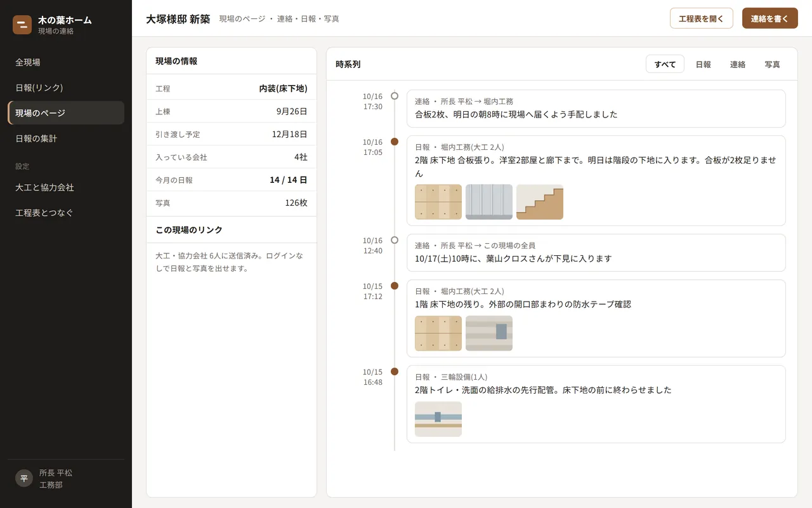Open plywood floor photo in 2階 床下地 report
The width and height of the screenshot is (812, 508).
tap(438, 202)
